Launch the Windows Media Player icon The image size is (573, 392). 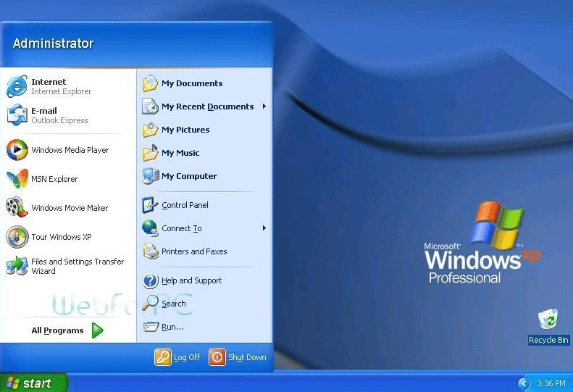[x=17, y=149]
